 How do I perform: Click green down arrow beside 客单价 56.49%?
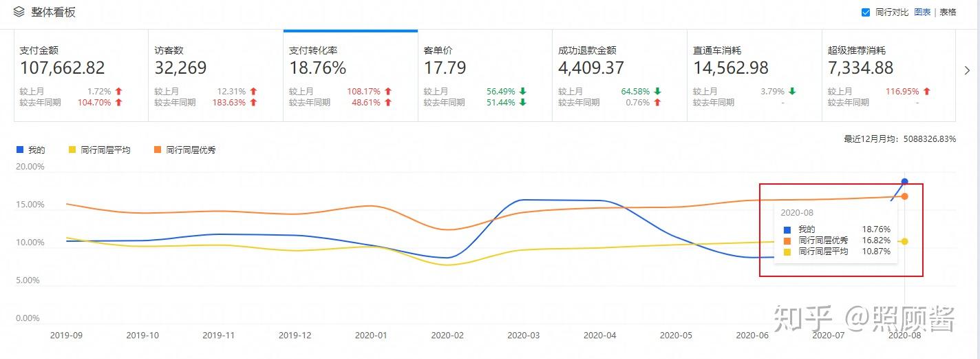point(523,91)
